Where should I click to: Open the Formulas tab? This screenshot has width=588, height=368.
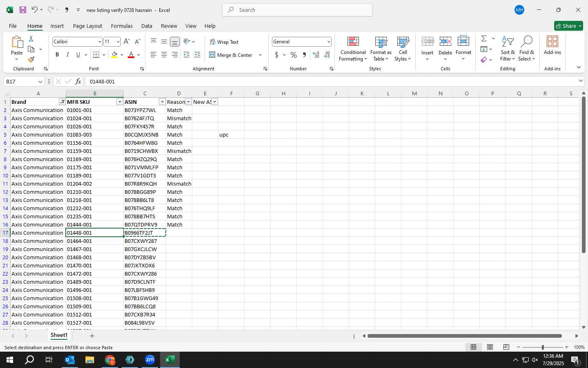(x=122, y=26)
